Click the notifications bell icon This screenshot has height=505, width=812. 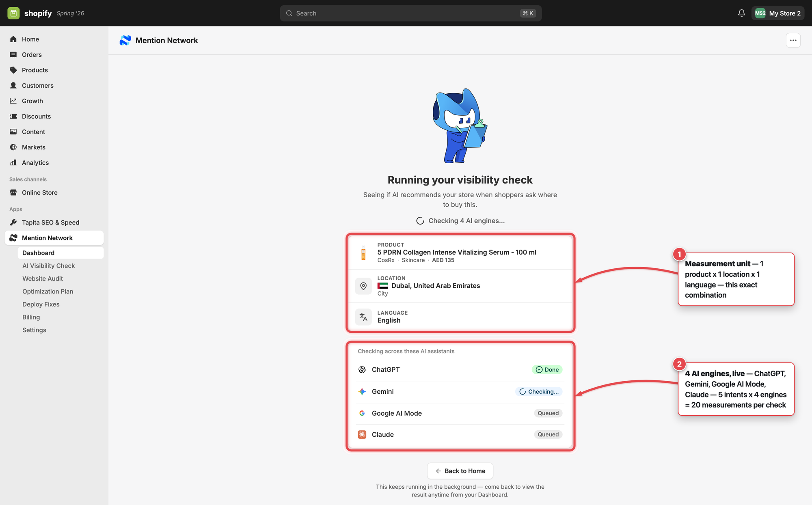coord(741,13)
